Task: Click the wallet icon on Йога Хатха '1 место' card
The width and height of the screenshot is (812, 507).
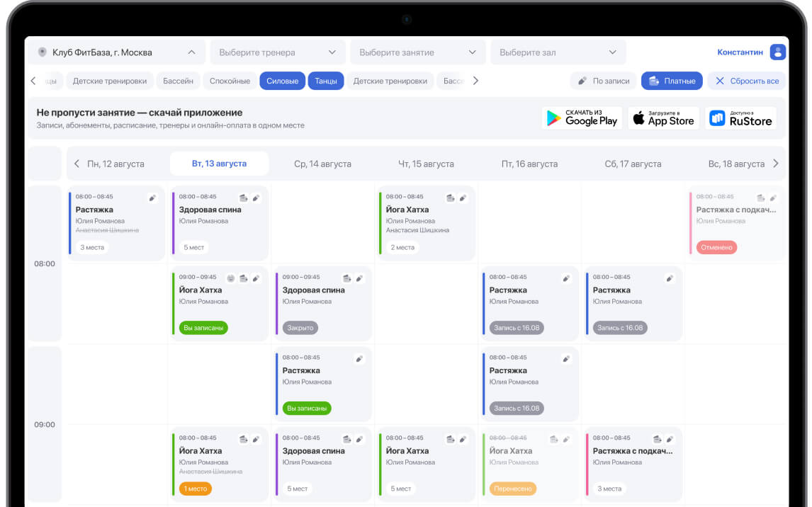Action: (244, 439)
